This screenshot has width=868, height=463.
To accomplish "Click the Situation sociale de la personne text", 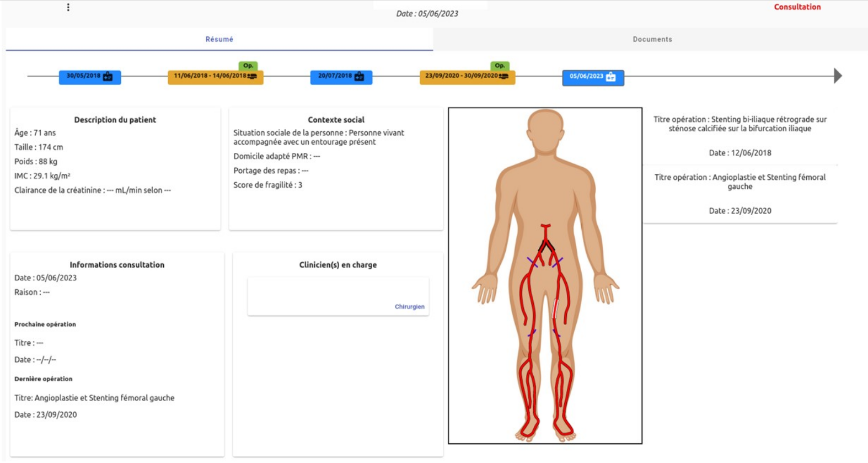I will [319, 137].
